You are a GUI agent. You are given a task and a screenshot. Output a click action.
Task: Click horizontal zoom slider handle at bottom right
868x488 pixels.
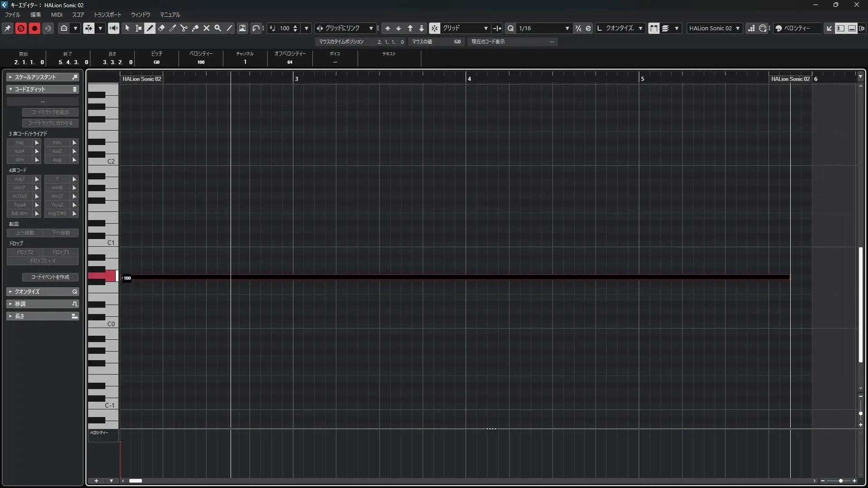(840, 481)
